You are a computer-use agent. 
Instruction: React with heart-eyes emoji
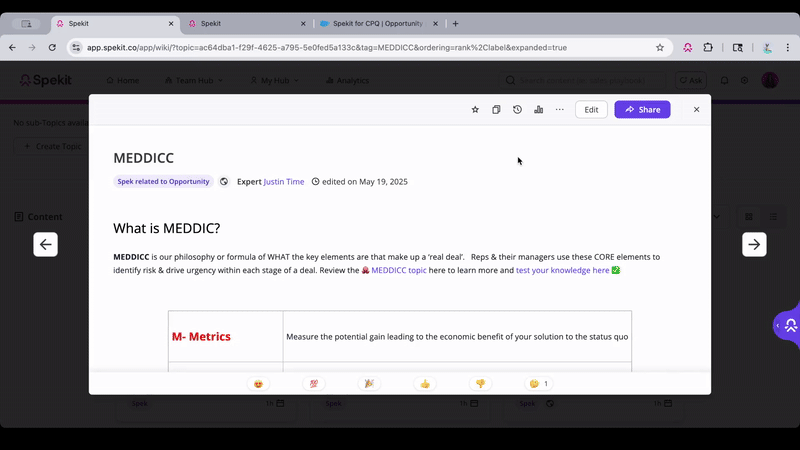pos(258,384)
